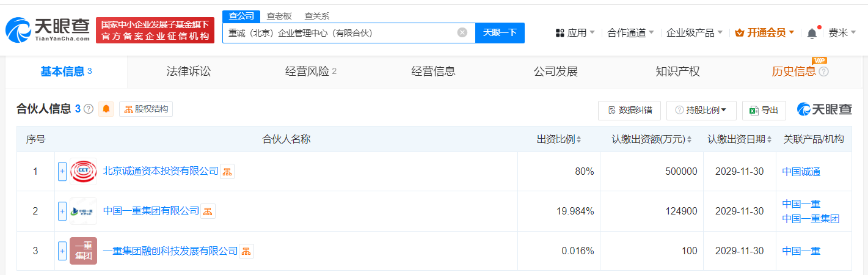
Task: Click the 合伙人名称 column header
Action: pos(286,139)
